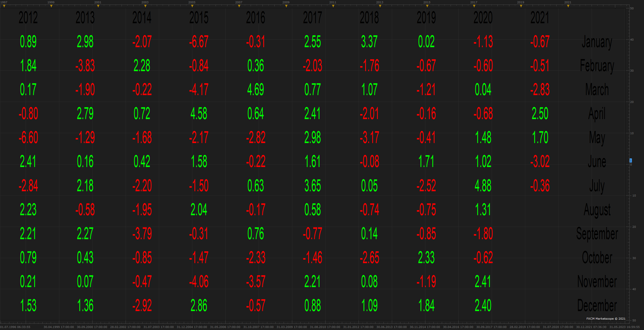Pick the 3.65 value for July 2017
This screenshot has height=330, width=644.
(313, 185)
